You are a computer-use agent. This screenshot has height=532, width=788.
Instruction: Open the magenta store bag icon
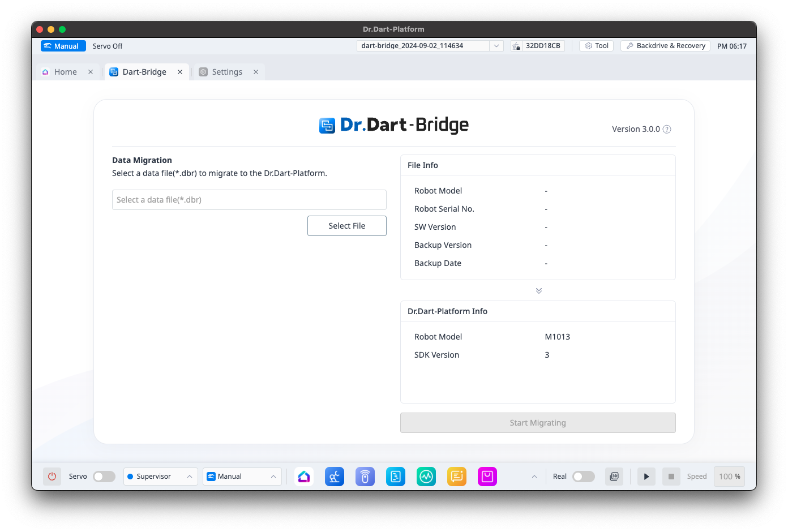[x=487, y=477]
